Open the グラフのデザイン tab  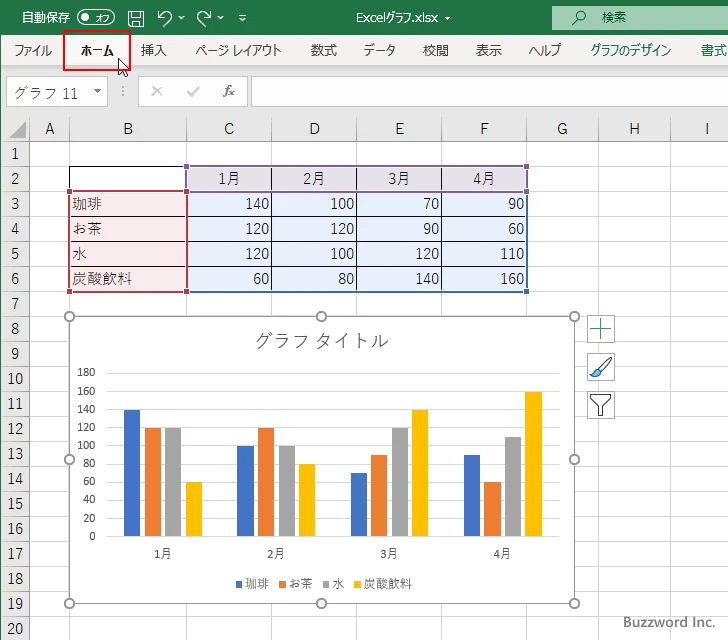[630, 50]
